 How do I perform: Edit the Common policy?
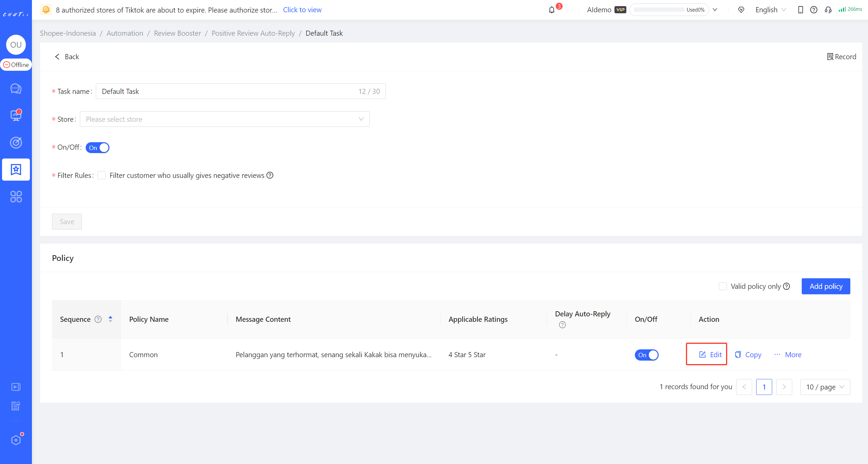point(710,354)
